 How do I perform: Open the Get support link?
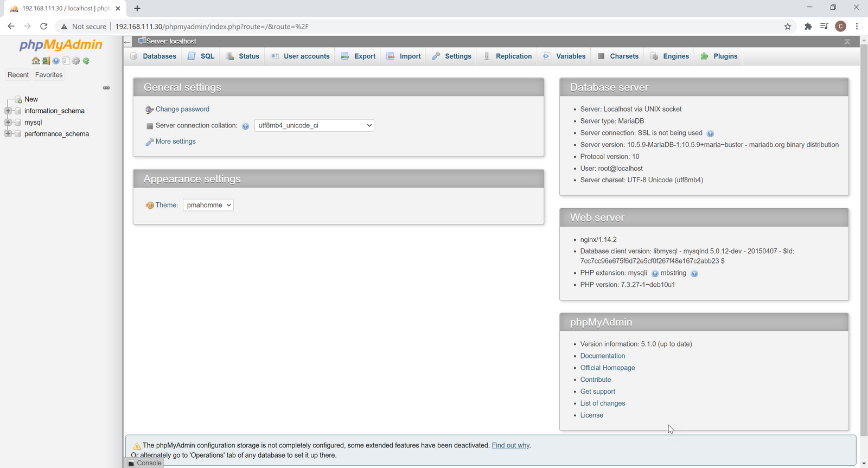(x=598, y=392)
